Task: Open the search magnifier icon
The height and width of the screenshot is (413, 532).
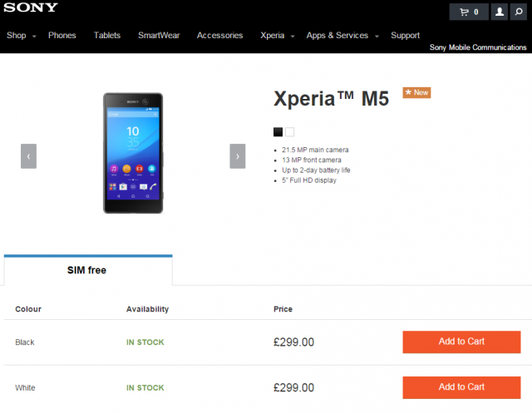Action: 519,12
